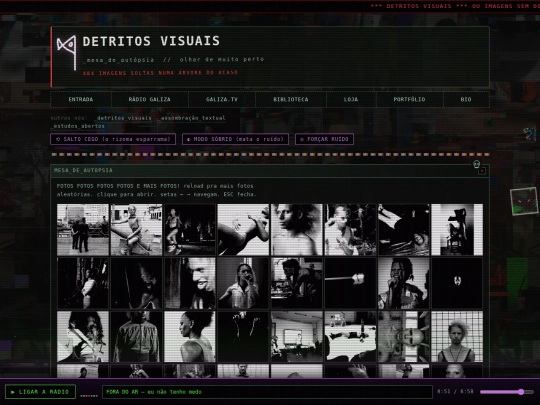Open photo of dancer running in dark room
Screen dimensions: 540x405
click(190, 230)
